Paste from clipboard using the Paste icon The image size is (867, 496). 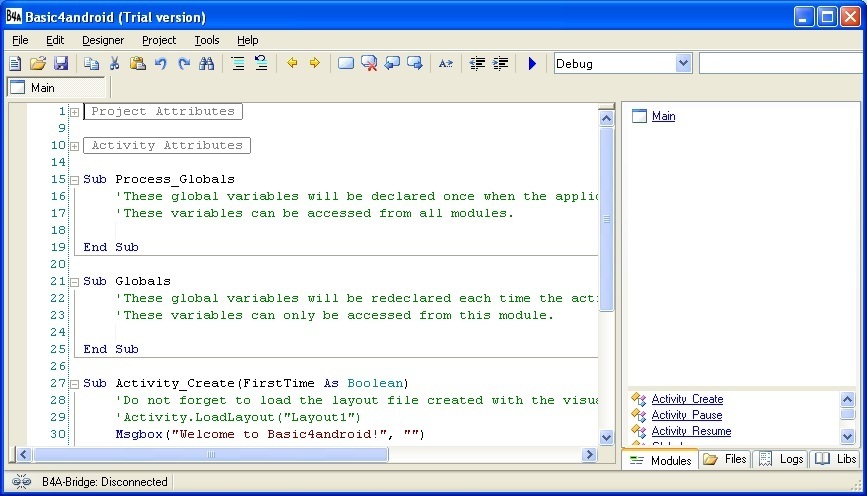click(138, 64)
